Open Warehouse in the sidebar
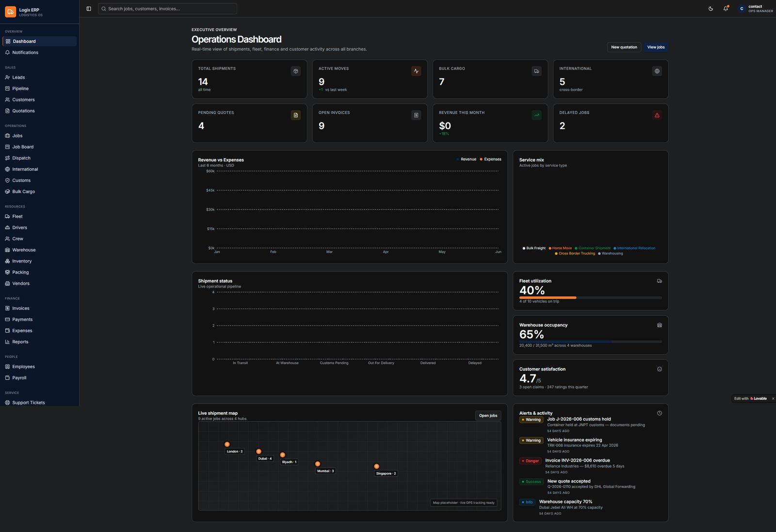The width and height of the screenshot is (776, 532). 40,250
